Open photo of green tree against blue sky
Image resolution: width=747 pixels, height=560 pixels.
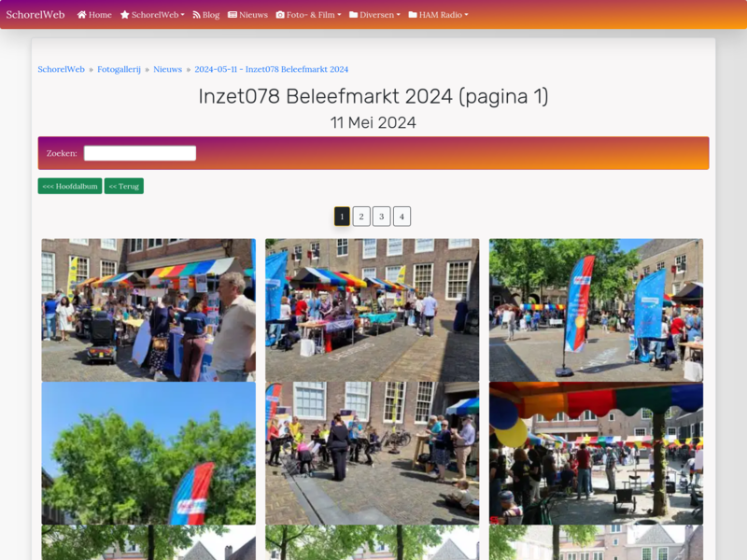[148, 454]
